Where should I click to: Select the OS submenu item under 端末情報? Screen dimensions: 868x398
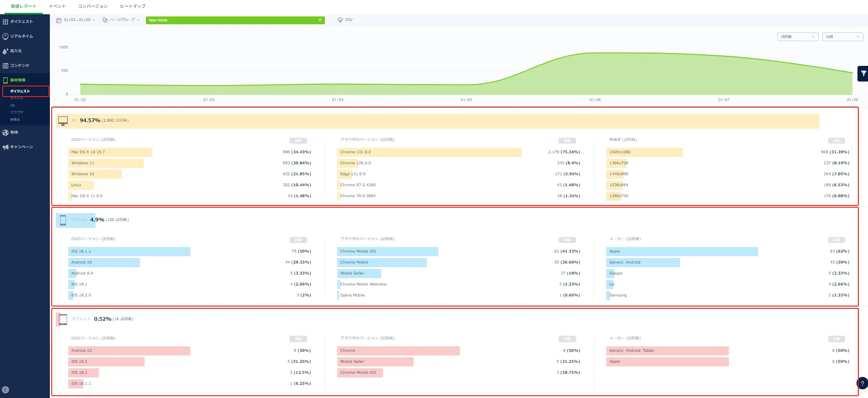(13, 105)
